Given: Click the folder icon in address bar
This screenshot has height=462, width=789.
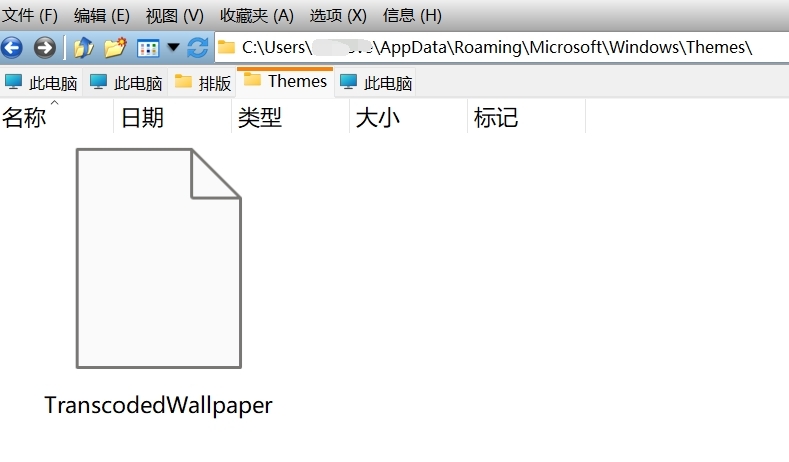Looking at the screenshot, I should coord(226,47).
